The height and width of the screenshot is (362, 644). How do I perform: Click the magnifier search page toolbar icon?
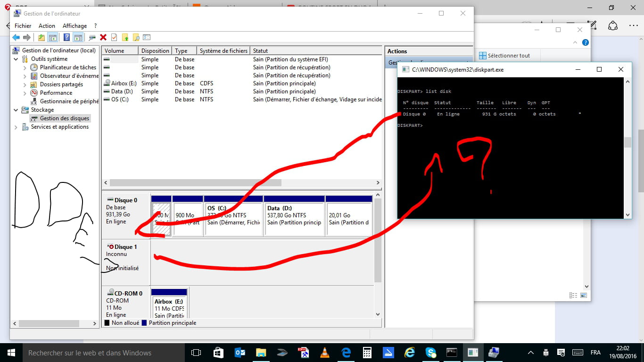pyautogui.click(x=136, y=38)
